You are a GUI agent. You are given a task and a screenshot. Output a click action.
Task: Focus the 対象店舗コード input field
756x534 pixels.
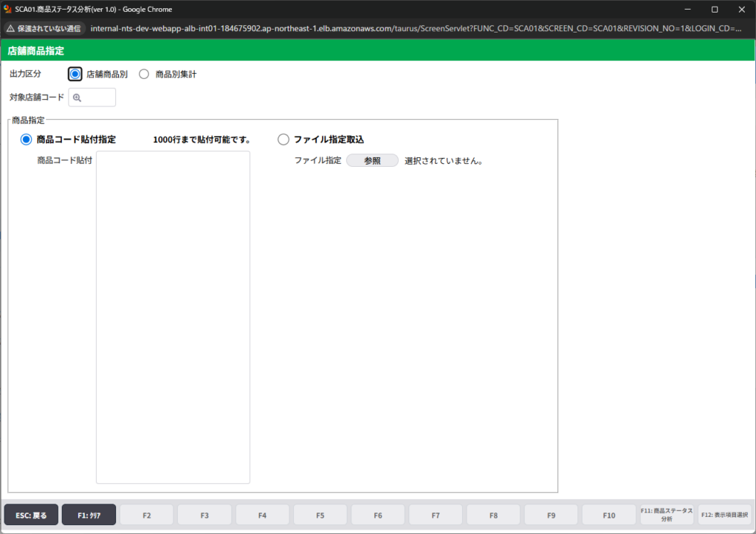(x=92, y=97)
